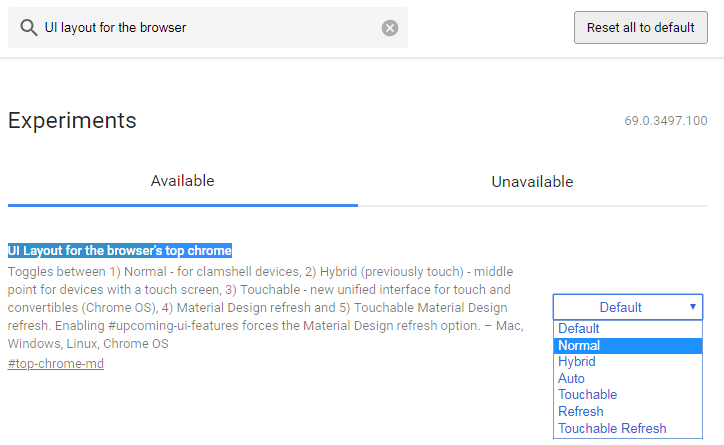The width and height of the screenshot is (724, 445).
Task: Click the collapsed combo box showing Default
Action: coord(620,307)
